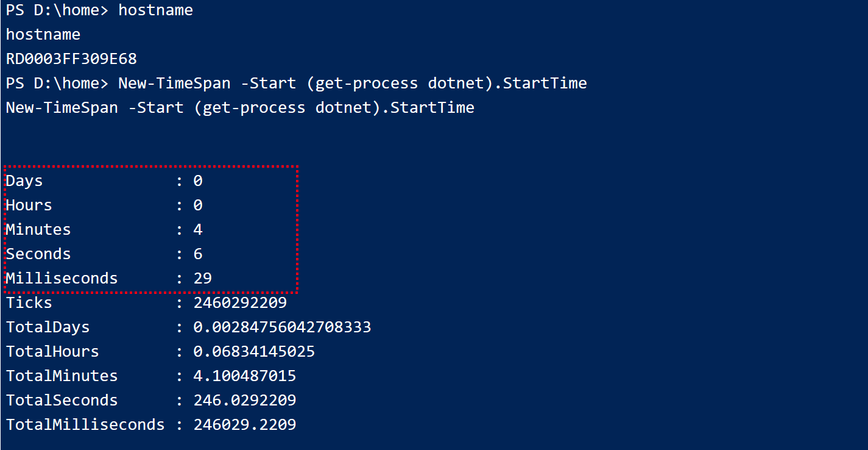The image size is (868, 450).
Task: Click the Seconds label
Action: [x=38, y=254]
